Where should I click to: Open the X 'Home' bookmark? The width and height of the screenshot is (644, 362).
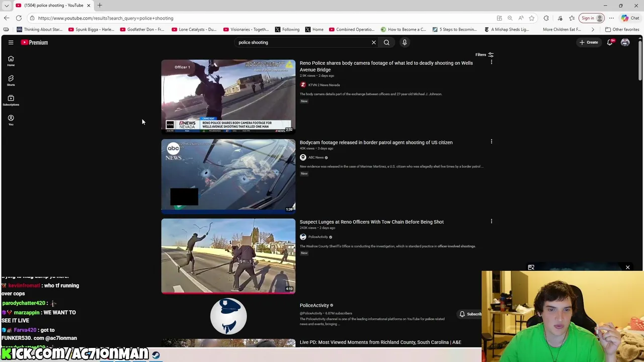[x=314, y=29]
